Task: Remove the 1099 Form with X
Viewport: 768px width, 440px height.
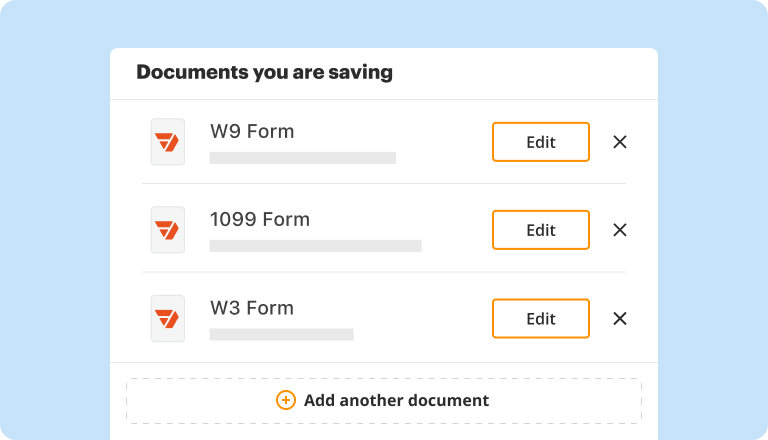Action: coord(620,230)
